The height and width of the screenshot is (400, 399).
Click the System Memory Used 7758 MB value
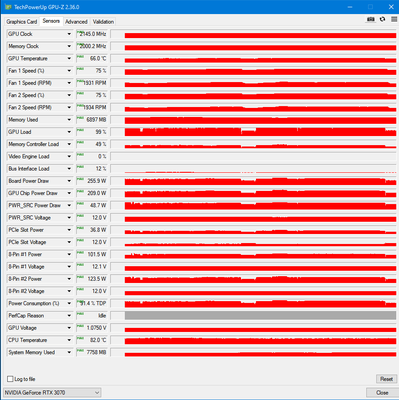(92, 352)
